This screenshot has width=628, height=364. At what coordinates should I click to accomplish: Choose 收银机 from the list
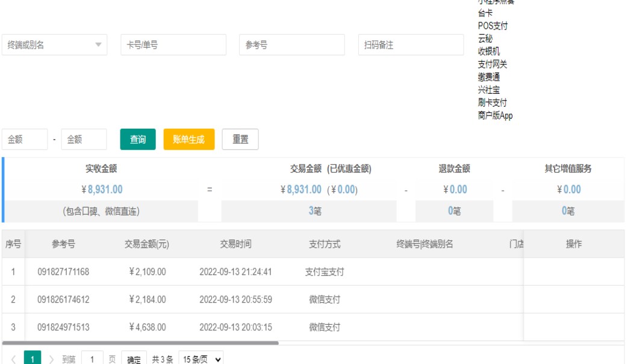[488, 52]
